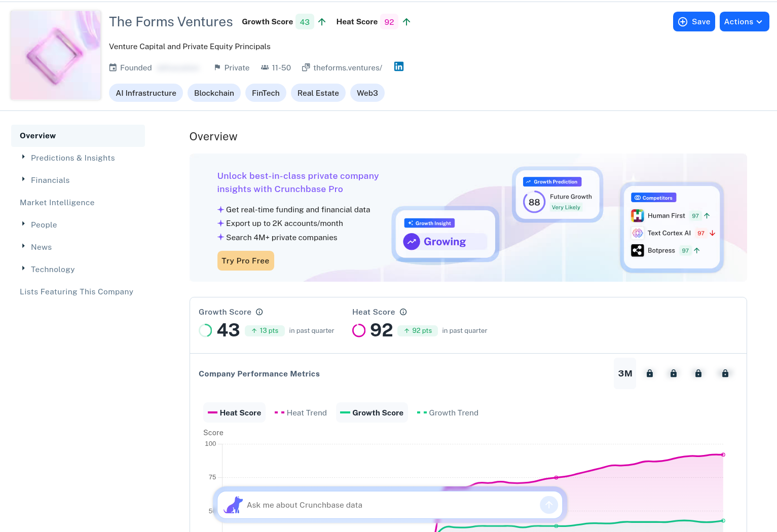Open the Actions dropdown menu
The height and width of the screenshot is (532, 777).
click(744, 22)
